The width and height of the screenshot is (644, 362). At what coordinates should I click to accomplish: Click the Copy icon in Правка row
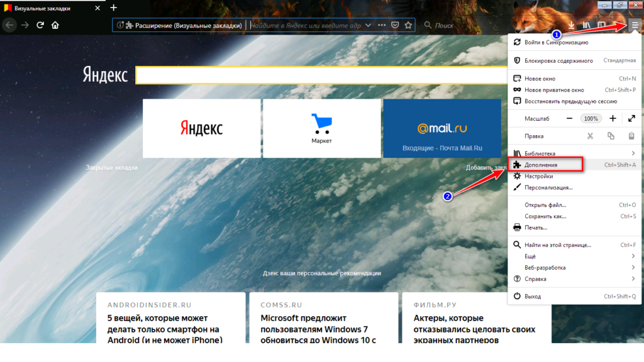pyautogui.click(x=611, y=136)
